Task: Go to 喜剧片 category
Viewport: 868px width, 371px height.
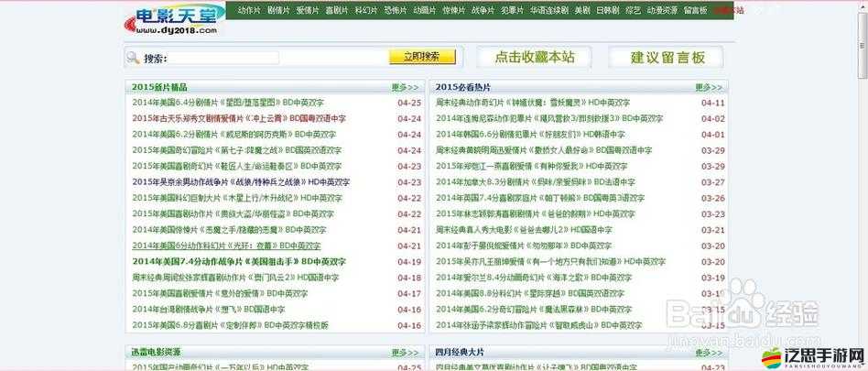Action: coord(337,10)
